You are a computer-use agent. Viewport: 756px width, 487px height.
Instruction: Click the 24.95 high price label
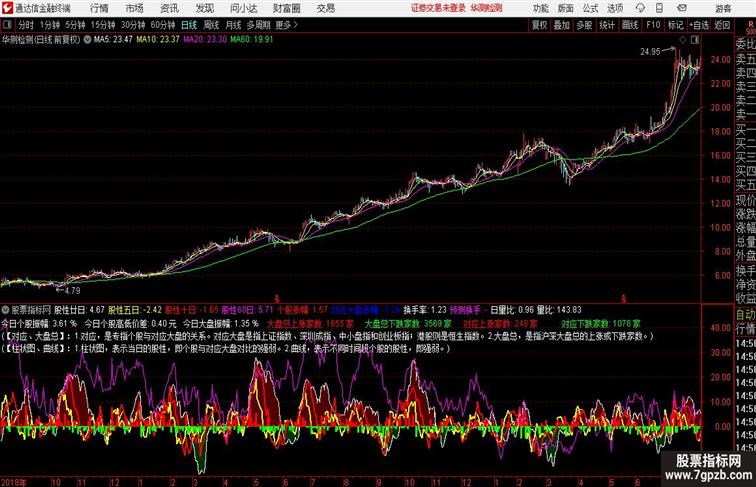click(x=650, y=52)
